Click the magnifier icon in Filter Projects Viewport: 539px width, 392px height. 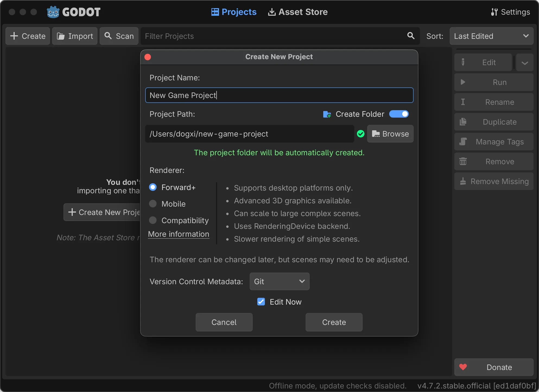(411, 36)
